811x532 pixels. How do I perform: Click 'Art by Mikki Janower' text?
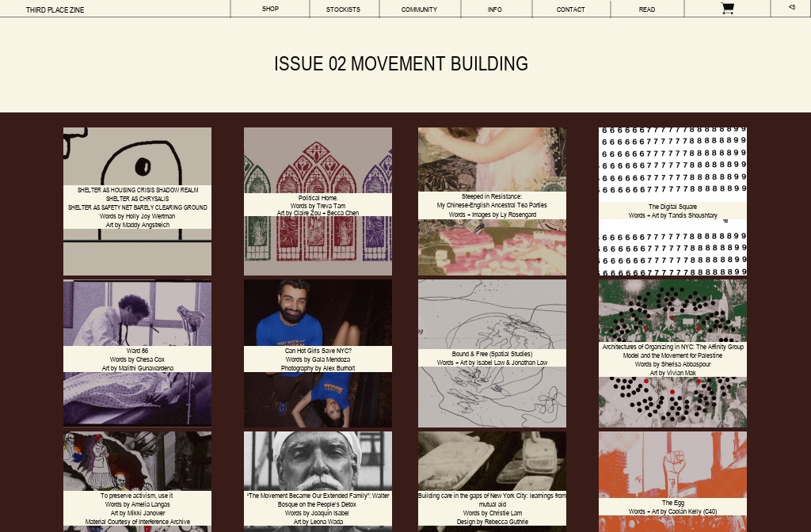click(x=137, y=513)
